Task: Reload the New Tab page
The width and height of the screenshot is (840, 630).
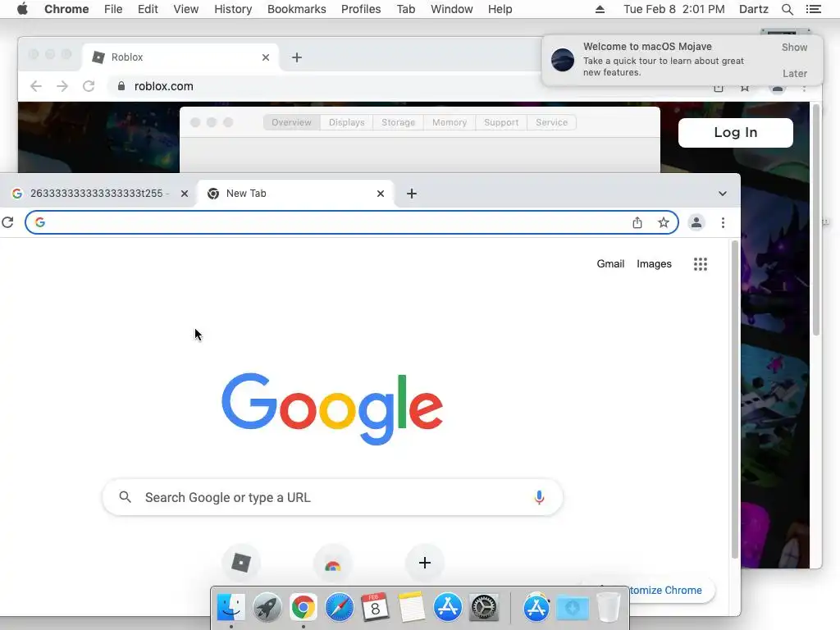Action: point(7,222)
